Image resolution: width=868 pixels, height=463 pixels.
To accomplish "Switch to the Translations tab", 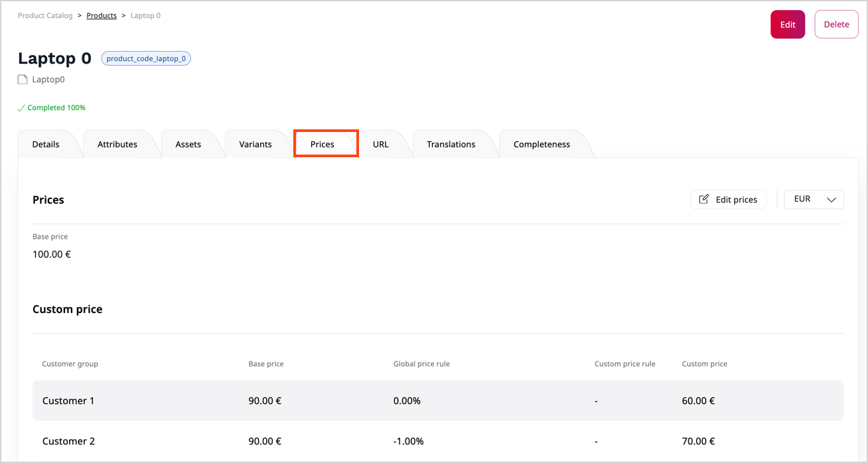I will coord(451,144).
